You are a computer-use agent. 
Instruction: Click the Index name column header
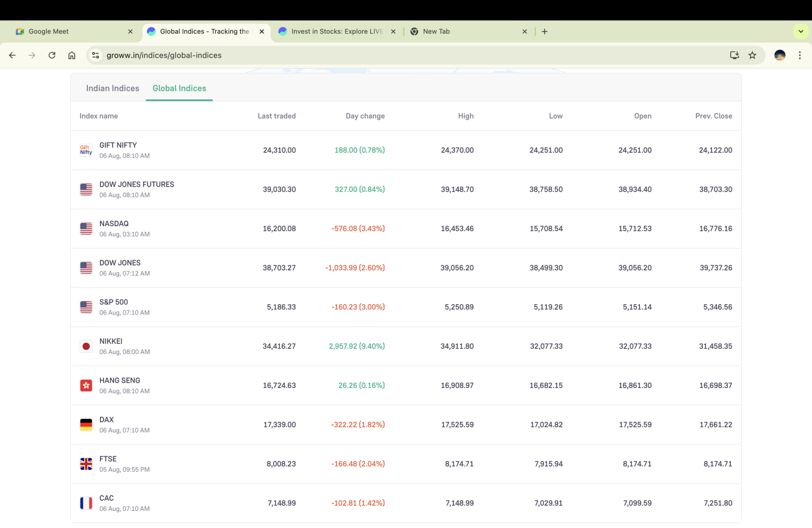click(98, 116)
